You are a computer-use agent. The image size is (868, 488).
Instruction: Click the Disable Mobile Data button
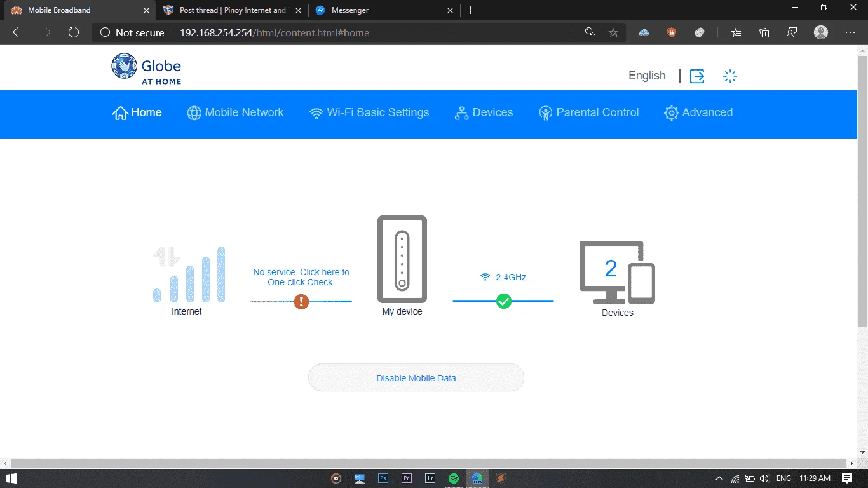(416, 377)
